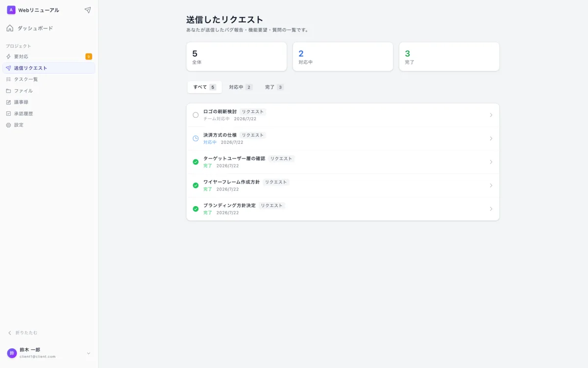Open the ターゲットユーザー層の確認 request title
The image size is (588, 368).
[x=234, y=158]
